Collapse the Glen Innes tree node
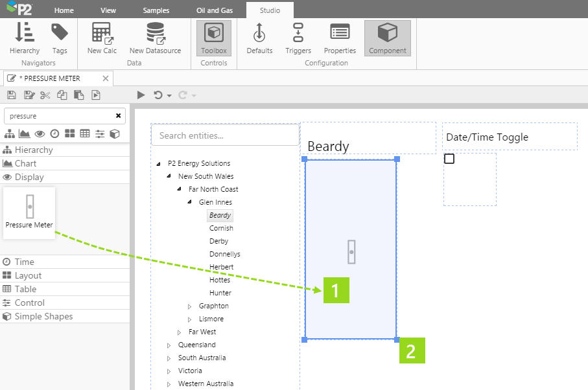The image size is (588, 390). coord(190,202)
